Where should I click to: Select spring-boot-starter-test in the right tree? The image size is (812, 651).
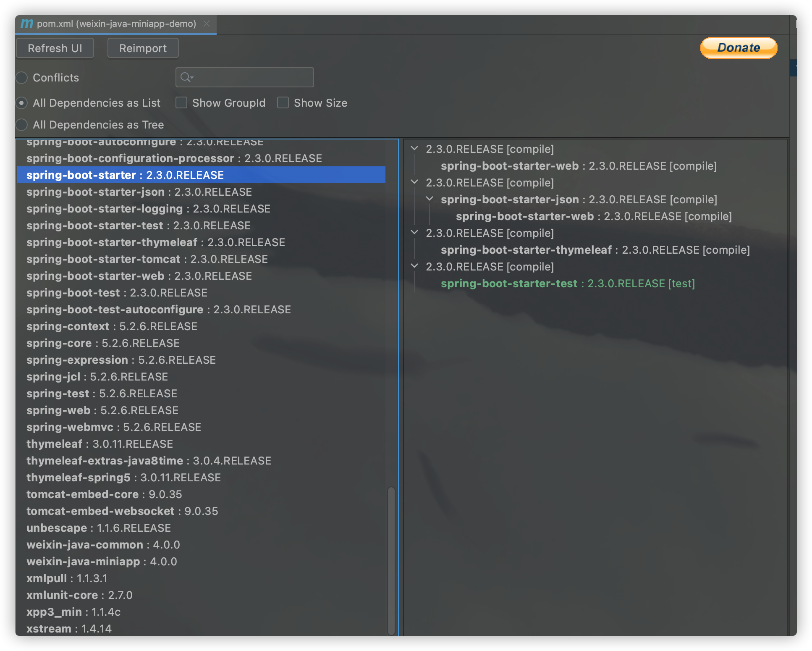[x=509, y=283]
